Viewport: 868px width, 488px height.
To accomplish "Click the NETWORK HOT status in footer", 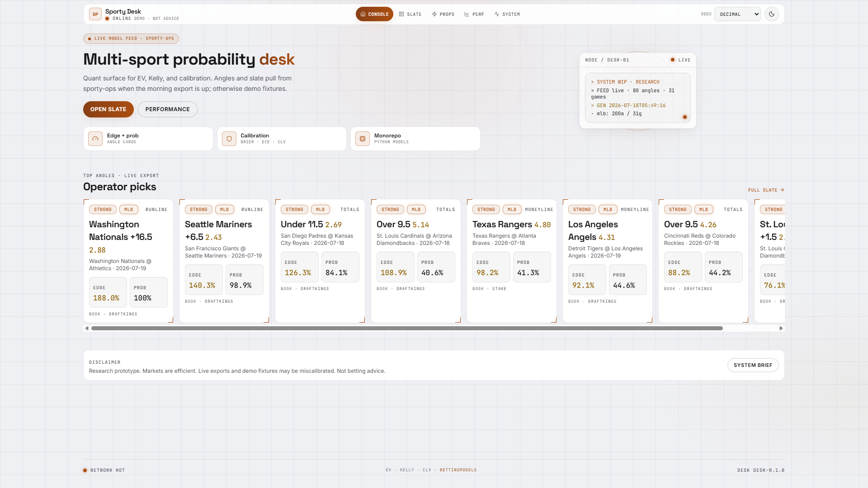I will [104, 470].
